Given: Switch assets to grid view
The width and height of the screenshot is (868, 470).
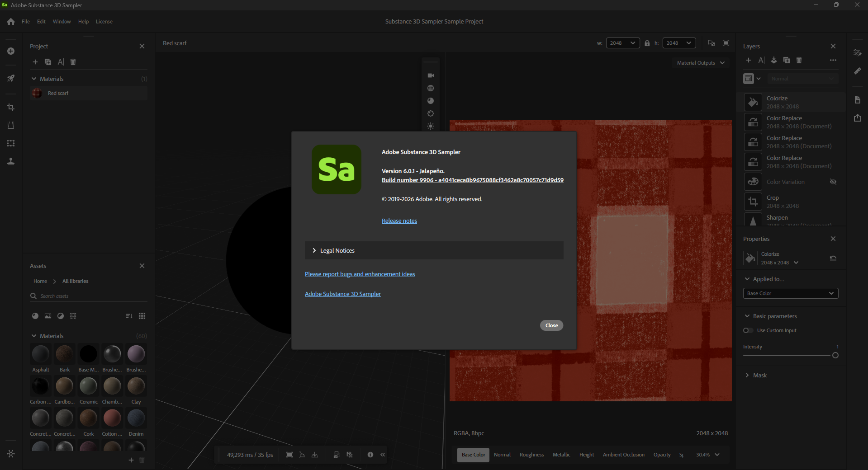Looking at the screenshot, I should 142,316.
